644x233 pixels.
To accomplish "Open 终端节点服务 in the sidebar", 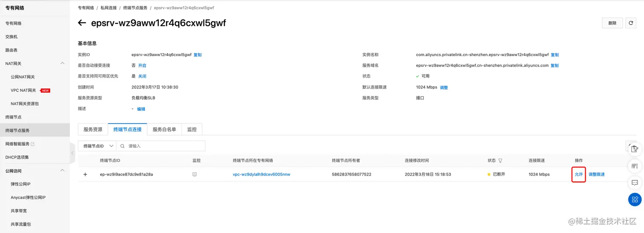I will click(x=17, y=131).
